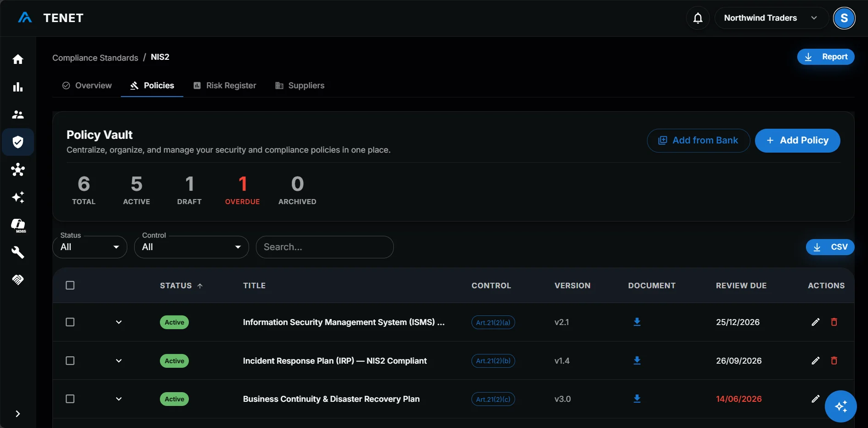Delete the ISMS policy

pyautogui.click(x=834, y=322)
